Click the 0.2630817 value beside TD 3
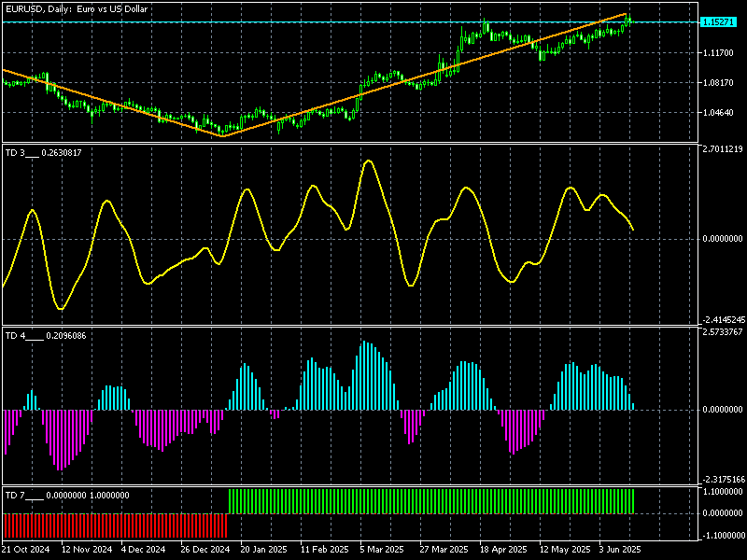This screenshot has width=747, height=560. tap(62, 153)
